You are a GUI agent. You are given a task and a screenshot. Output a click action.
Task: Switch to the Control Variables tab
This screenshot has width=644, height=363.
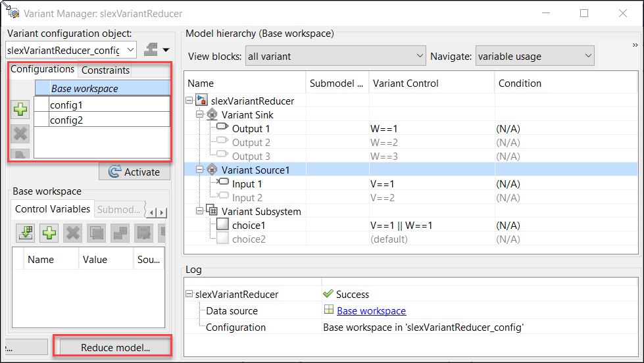click(x=53, y=210)
